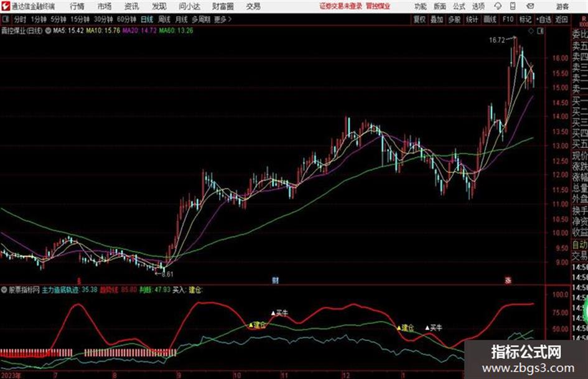Click the 多股 toolbar button
The width and height of the screenshot is (588, 379).
click(454, 19)
